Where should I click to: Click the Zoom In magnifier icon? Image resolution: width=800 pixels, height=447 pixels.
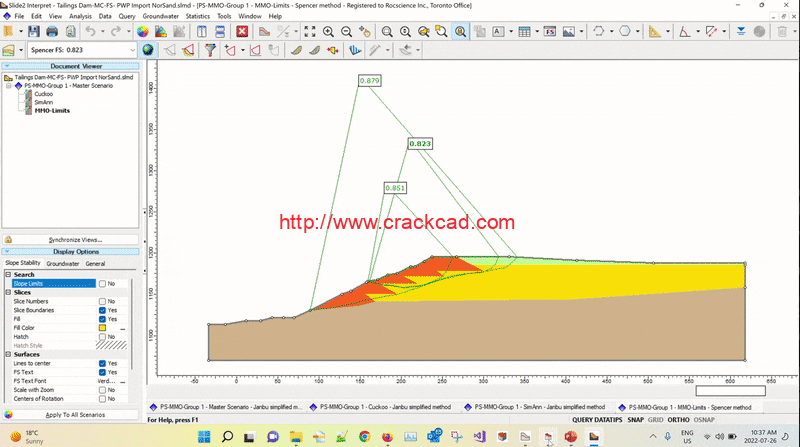tap(328, 32)
